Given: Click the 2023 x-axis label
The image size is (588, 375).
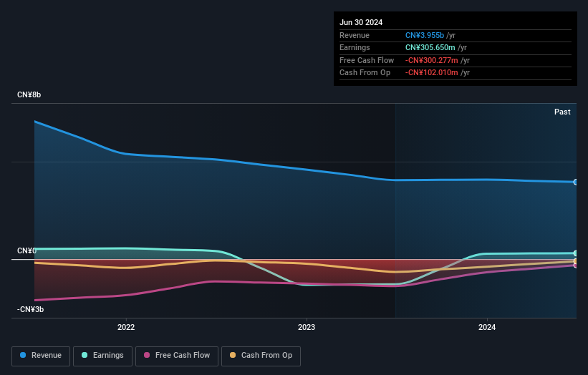Looking at the screenshot, I should (x=307, y=328).
